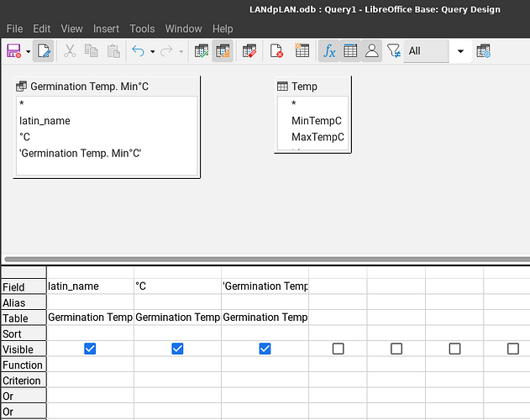Click the Save icon in the toolbar

13,51
